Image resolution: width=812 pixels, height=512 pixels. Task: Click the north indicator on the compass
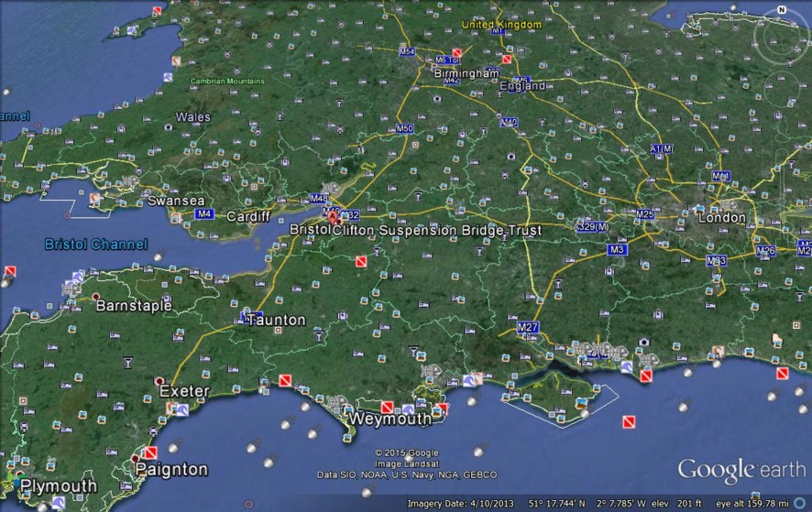click(x=782, y=10)
